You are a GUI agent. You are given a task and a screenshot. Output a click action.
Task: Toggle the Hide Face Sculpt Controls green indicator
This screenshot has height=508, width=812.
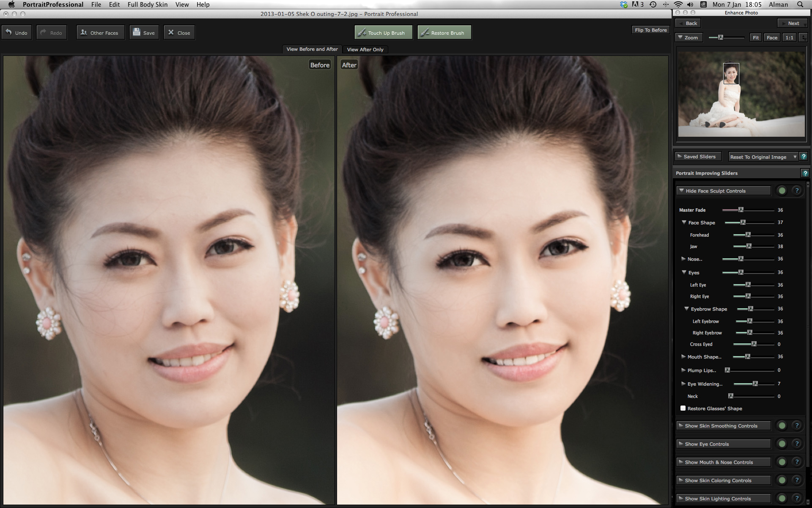pos(783,191)
